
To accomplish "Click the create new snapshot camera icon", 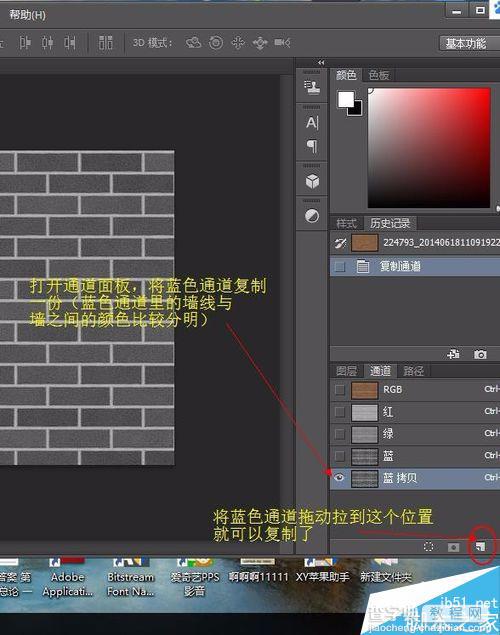I will click(x=480, y=354).
